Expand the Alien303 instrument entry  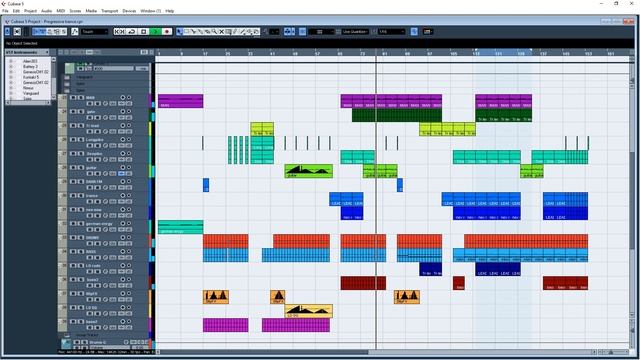[11, 61]
